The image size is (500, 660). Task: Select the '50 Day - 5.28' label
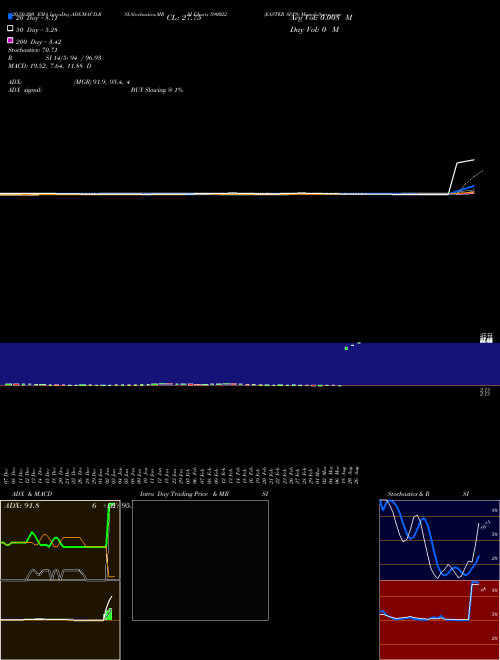[37, 30]
